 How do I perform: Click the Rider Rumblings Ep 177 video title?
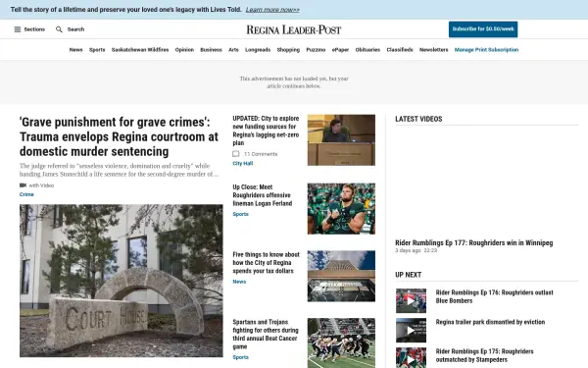474,243
